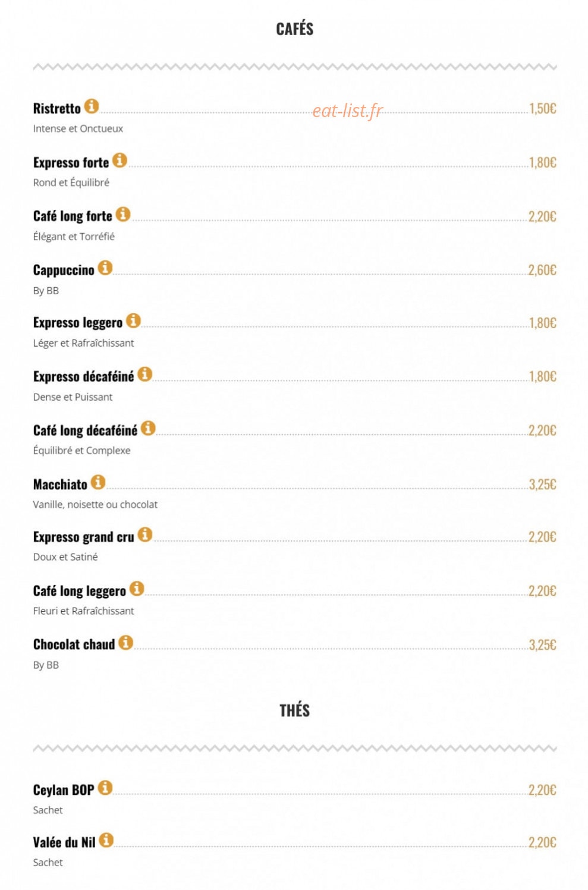Click info icon for Expresso leggero

pyautogui.click(x=134, y=320)
